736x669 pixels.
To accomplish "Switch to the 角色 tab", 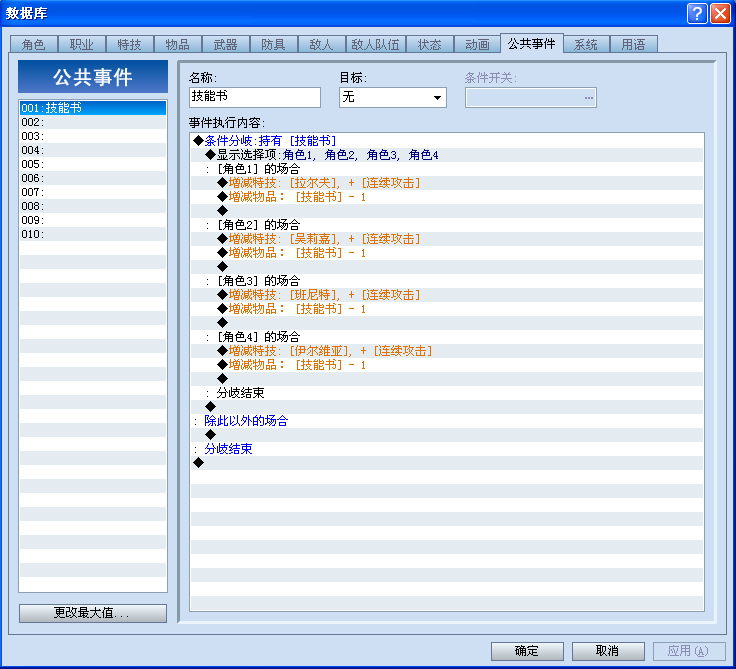I will tap(34, 45).
